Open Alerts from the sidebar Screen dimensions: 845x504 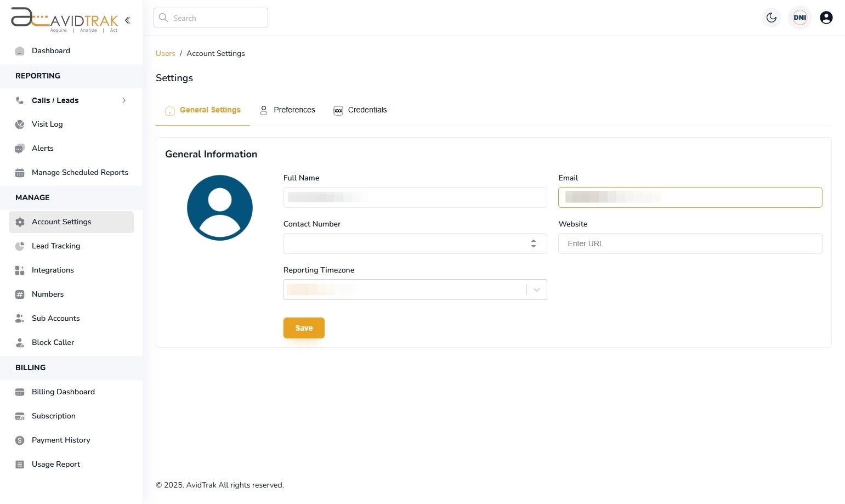tap(42, 148)
